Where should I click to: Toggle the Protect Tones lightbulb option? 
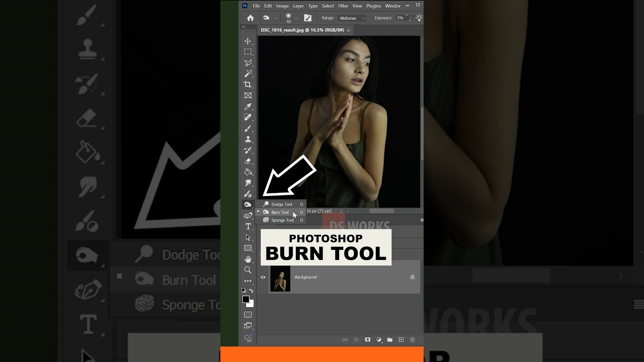(419, 18)
